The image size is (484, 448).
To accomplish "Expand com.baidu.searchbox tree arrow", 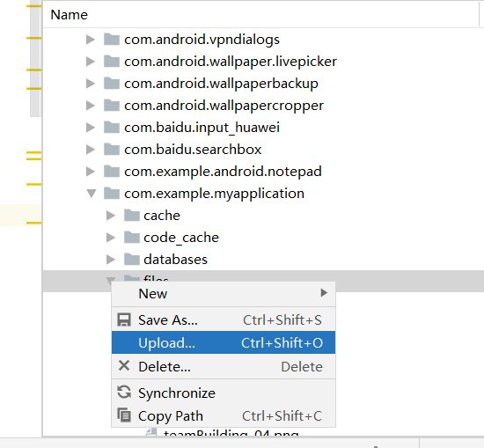I will coord(90,150).
